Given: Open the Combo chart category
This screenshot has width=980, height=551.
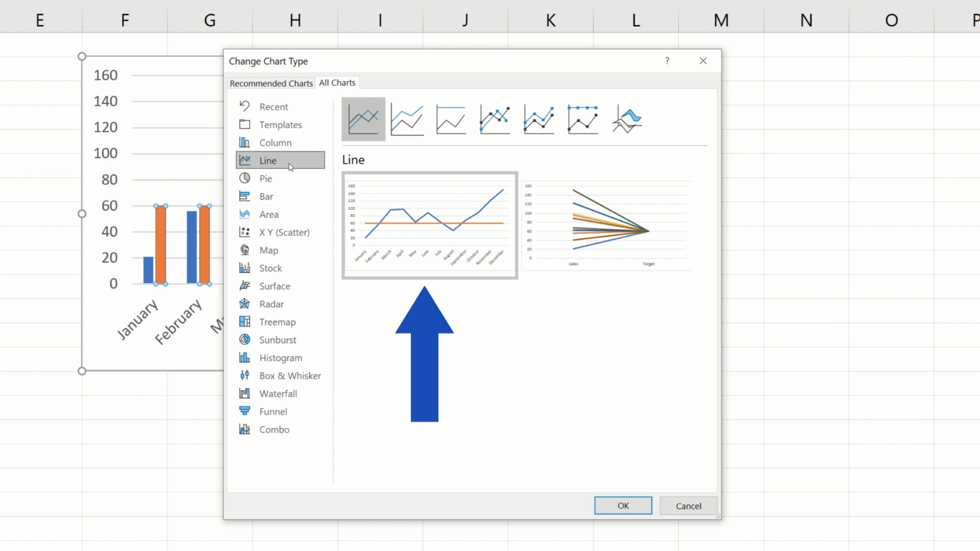Looking at the screenshot, I should point(274,429).
